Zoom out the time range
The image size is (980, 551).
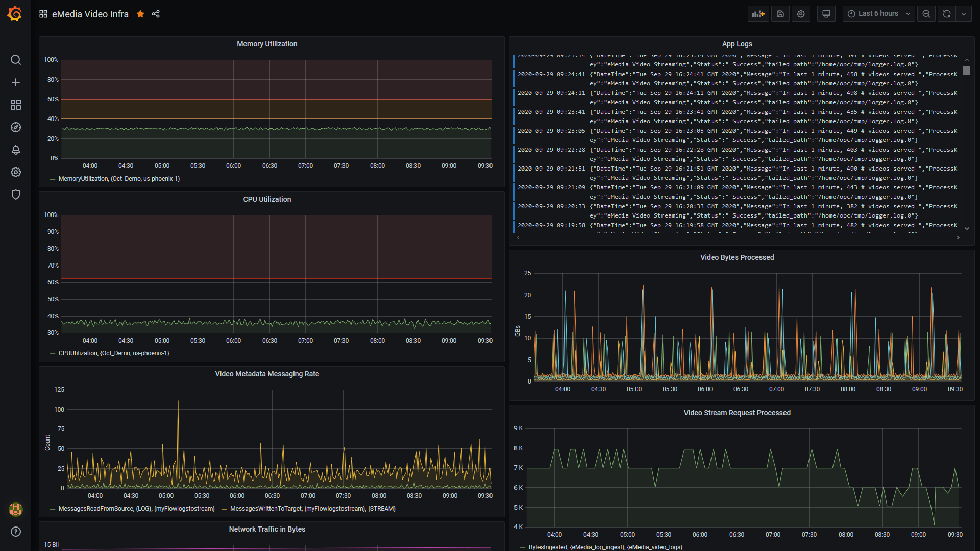pyautogui.click(x=926, y=14)
